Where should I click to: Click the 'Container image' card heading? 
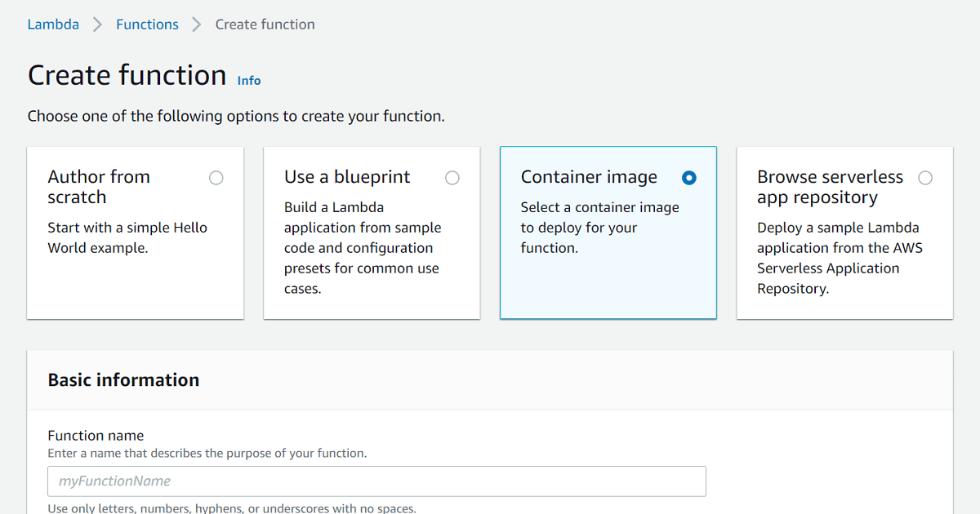pyautogui.click(x=589, y=177)
